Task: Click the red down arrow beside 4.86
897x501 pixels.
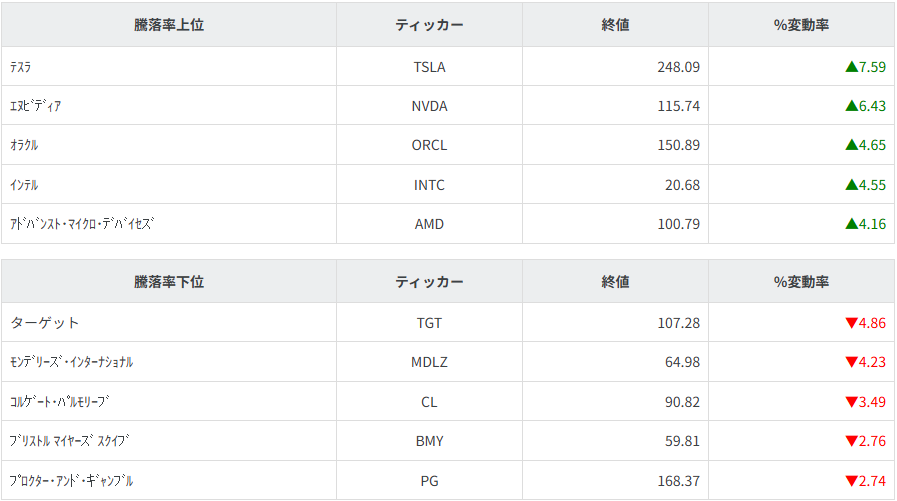Action: [851, 323]
